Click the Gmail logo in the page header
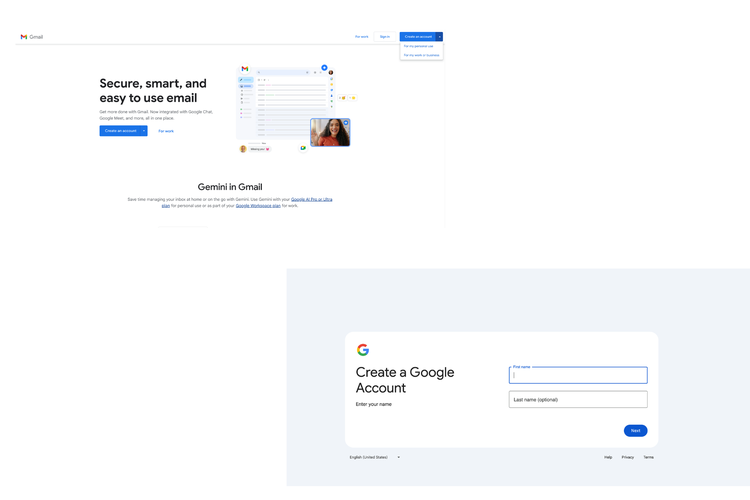 click(x=32, y=37)
